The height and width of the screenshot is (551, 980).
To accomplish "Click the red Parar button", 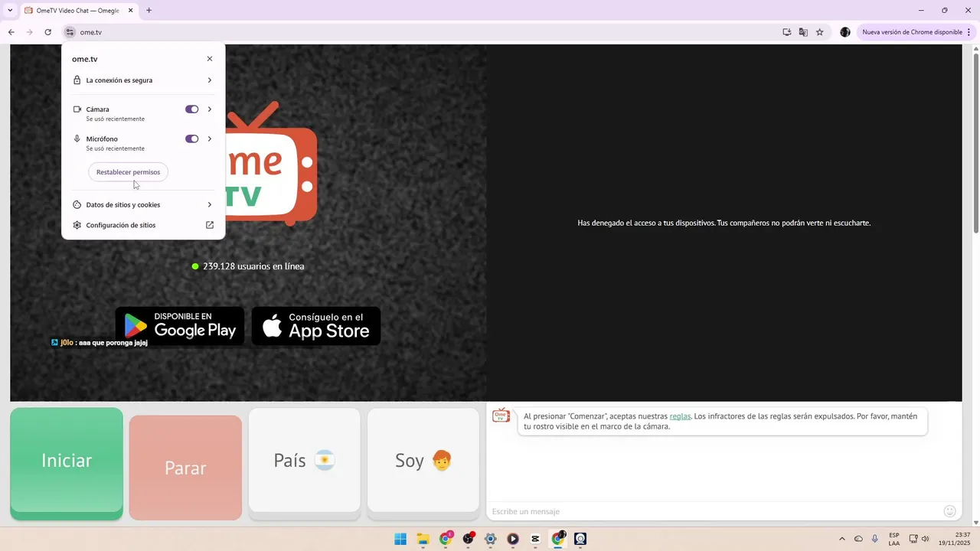I will [x=185, y=468].
